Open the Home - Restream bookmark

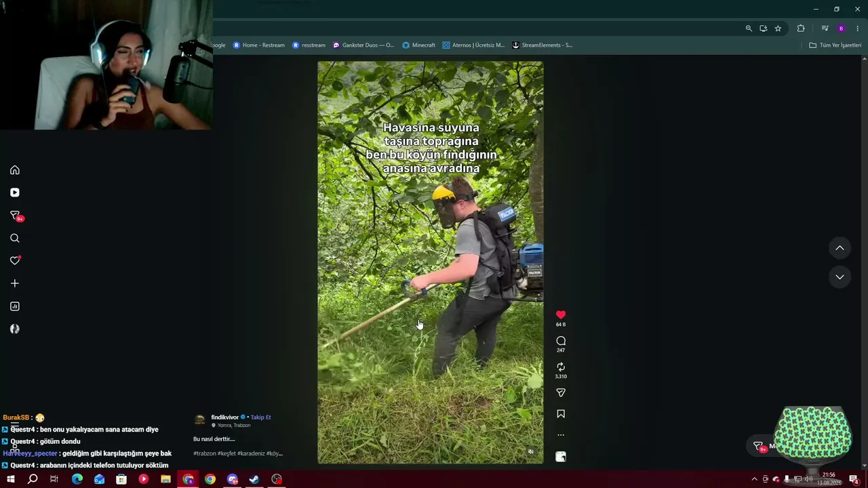pyautogui.click(x=258, y=45)
